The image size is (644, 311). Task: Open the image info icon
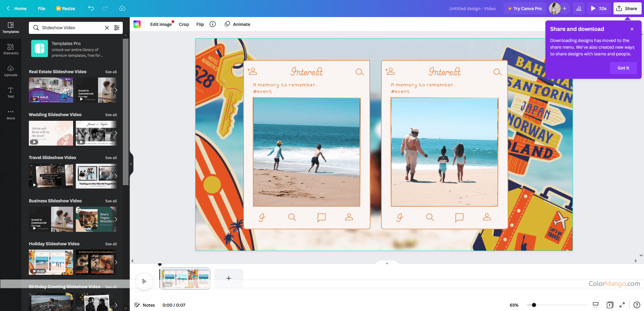coord(212,24)
